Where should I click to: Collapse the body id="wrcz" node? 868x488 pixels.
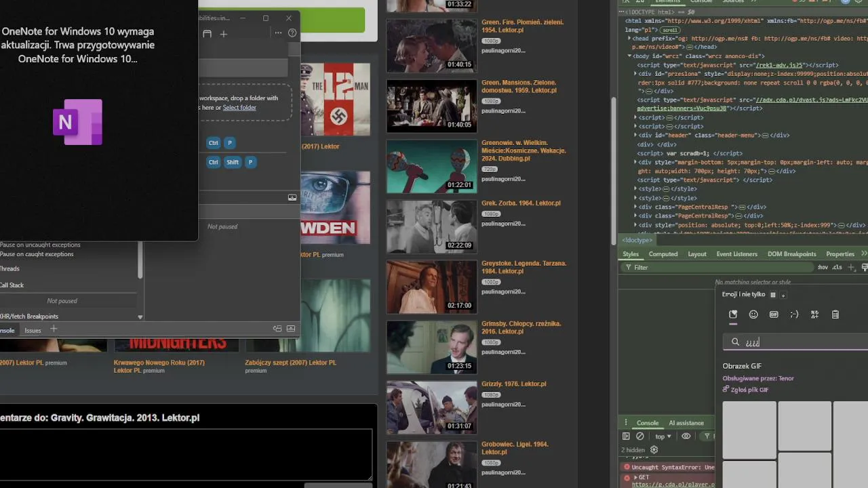(630, 56)
